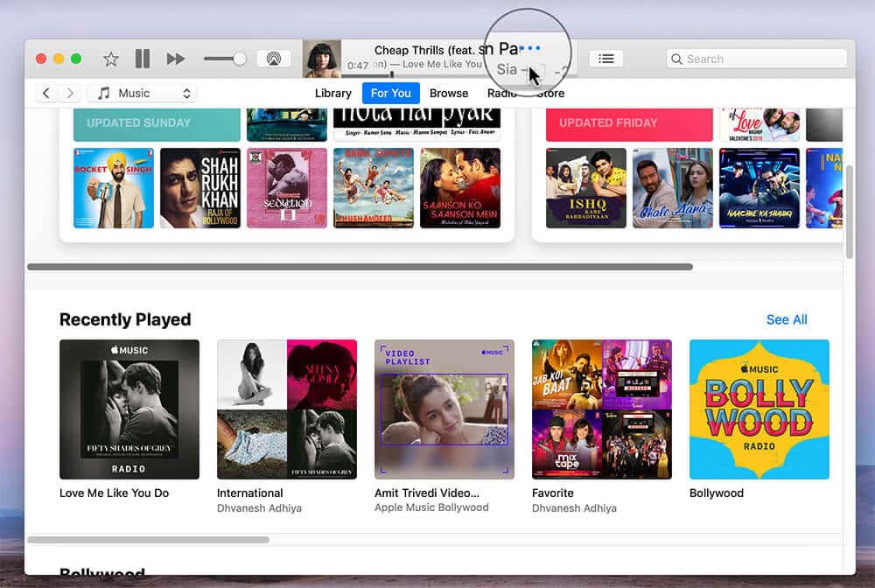Click the Recently Played heading
The width and height of the screenshot is (875, 588).
point(125,319)
